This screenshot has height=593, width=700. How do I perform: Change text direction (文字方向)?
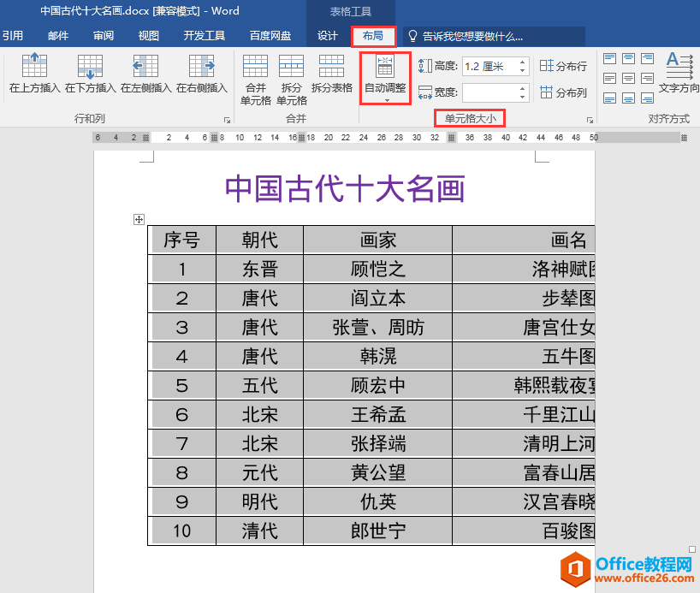point(679,73)
